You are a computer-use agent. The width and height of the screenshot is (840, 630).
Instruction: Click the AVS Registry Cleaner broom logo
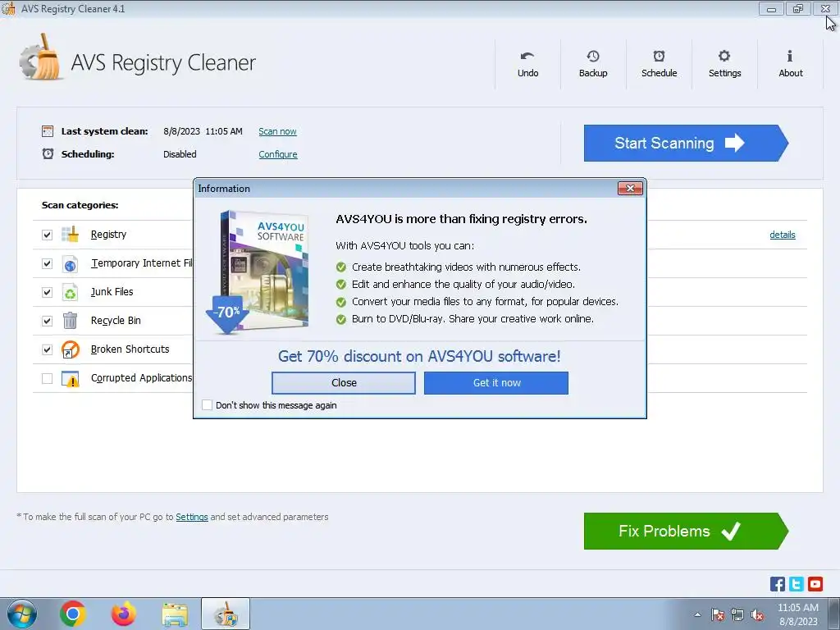click(40, 58)
